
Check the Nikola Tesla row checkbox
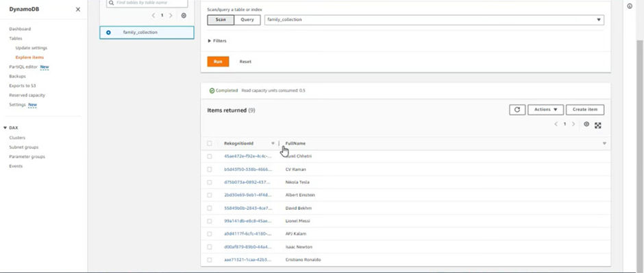coord(210,182)
